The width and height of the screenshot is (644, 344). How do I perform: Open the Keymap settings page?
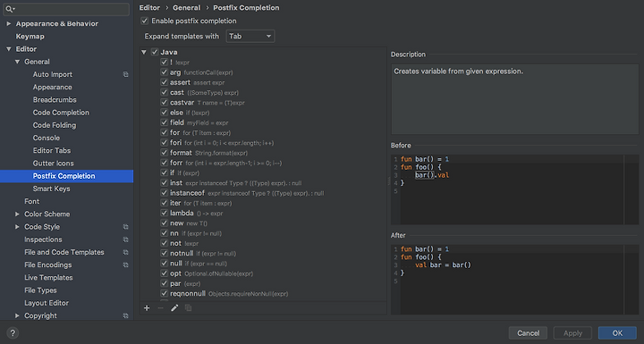pyautogui.click(x=30, y=36)
